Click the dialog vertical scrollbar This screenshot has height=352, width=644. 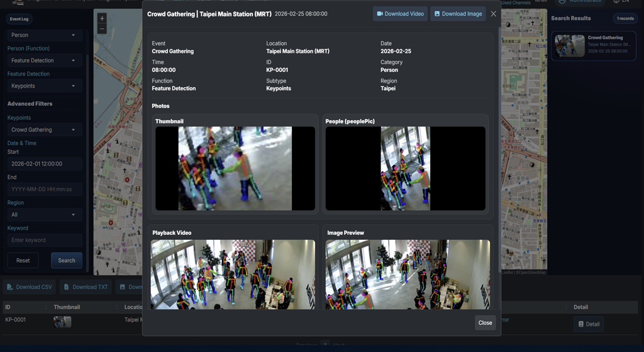(x=499, y=150)
